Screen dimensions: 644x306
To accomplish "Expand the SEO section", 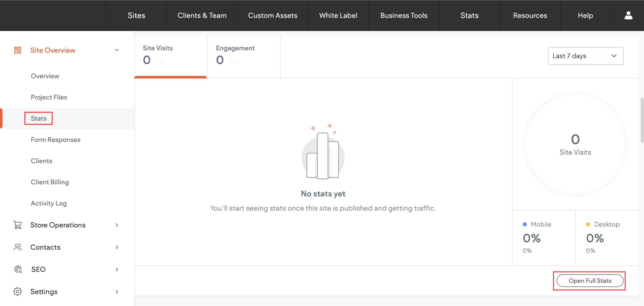I will coord(117,269).
